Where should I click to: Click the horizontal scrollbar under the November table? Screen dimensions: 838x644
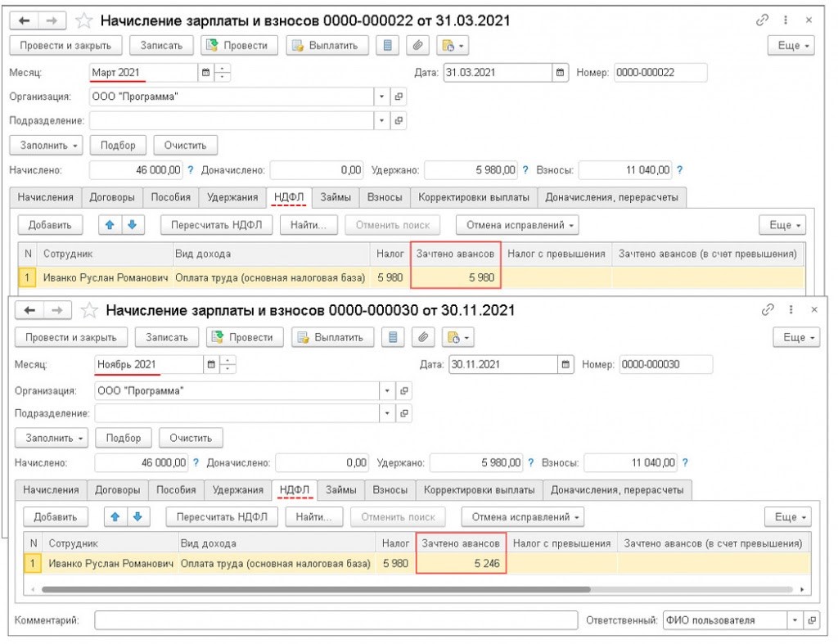pos(303,589)
